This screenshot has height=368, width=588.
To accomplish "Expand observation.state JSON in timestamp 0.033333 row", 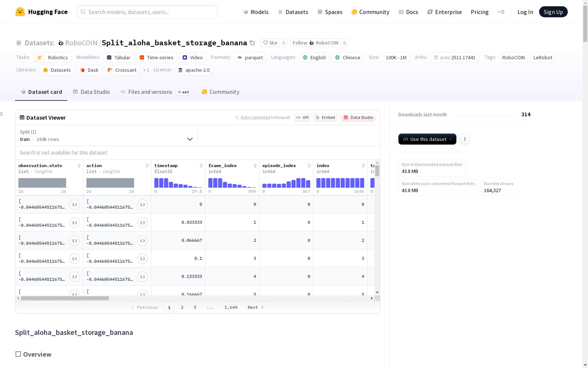I will (x=75, y=223).
